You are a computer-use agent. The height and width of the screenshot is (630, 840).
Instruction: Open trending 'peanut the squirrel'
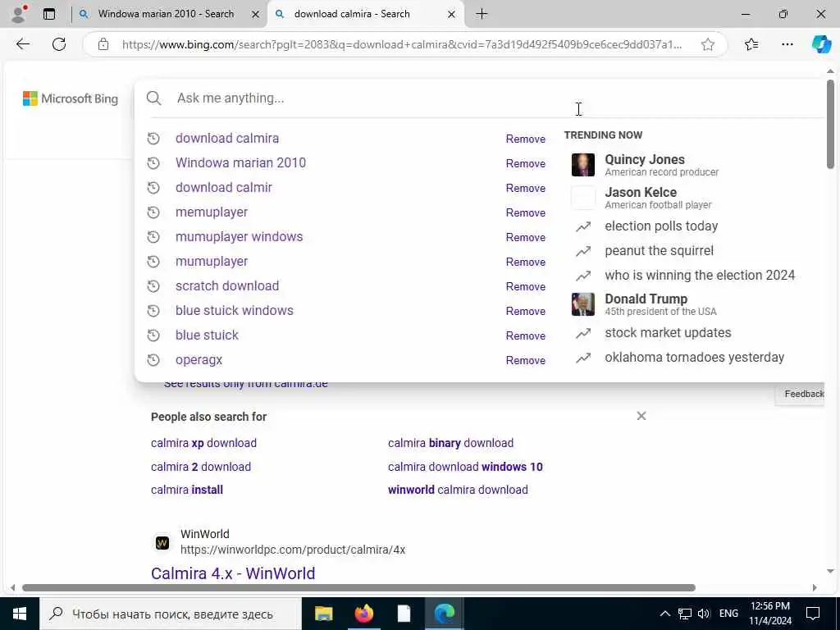coord(659,251)
